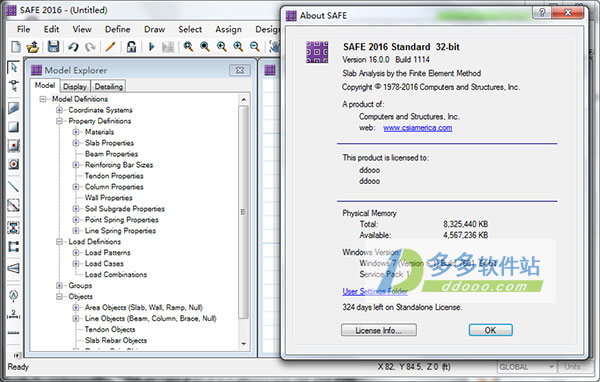Select the Slab Rebar Objects tree item

pyautogui.click(x=116, y=341)
